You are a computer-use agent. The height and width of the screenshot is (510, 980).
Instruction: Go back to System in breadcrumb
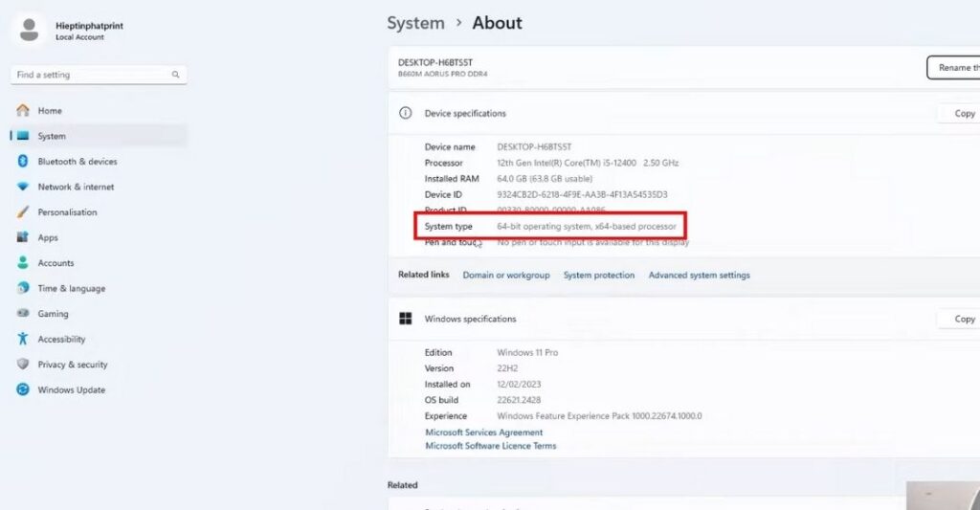click(415, 23)
